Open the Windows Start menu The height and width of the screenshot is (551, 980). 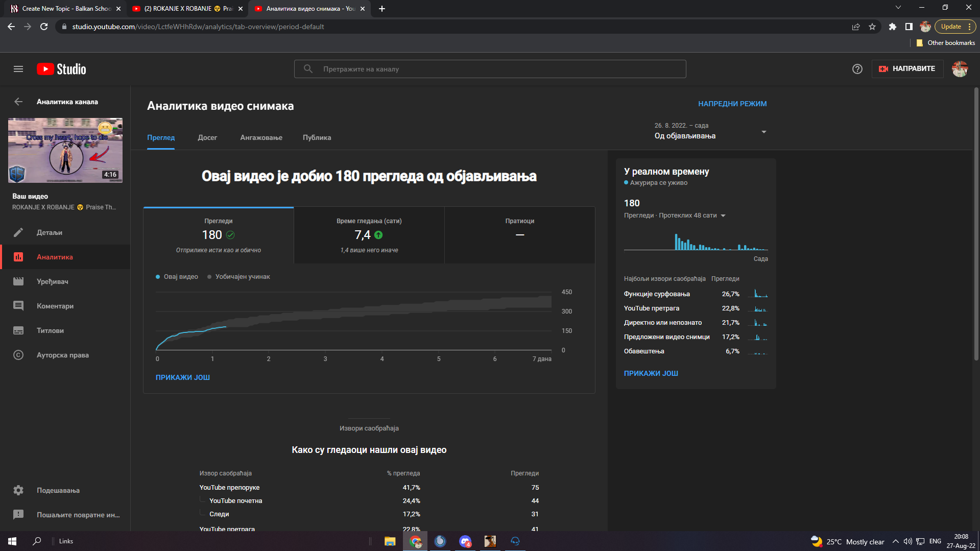[12, 541]
